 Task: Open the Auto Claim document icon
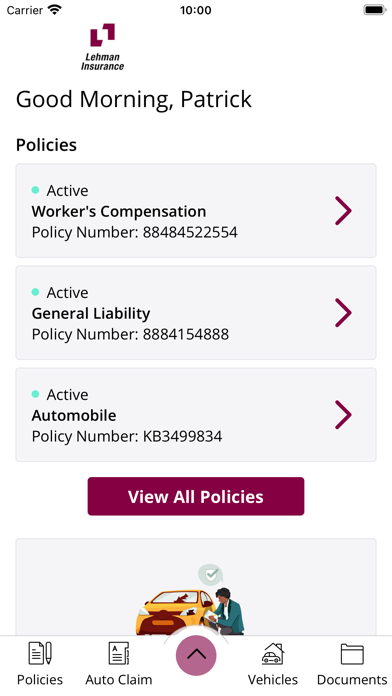click(119, 653)
